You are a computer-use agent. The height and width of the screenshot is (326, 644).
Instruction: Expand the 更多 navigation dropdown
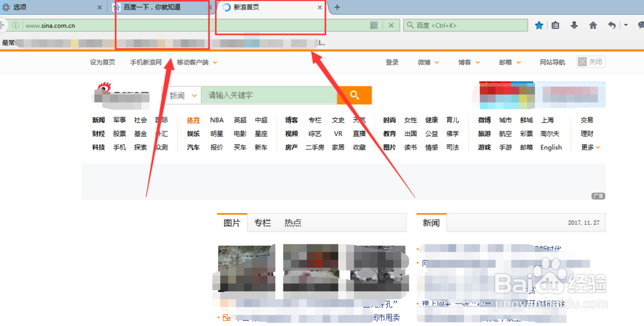591,147
